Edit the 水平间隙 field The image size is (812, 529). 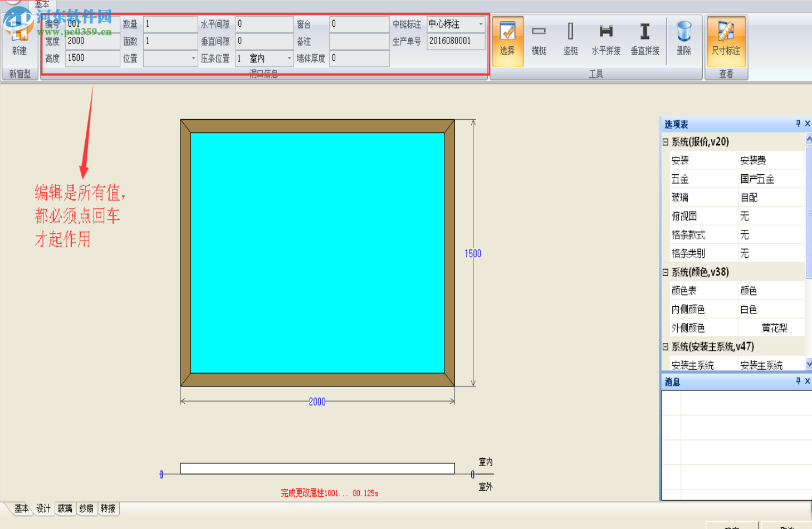(265, 24)
